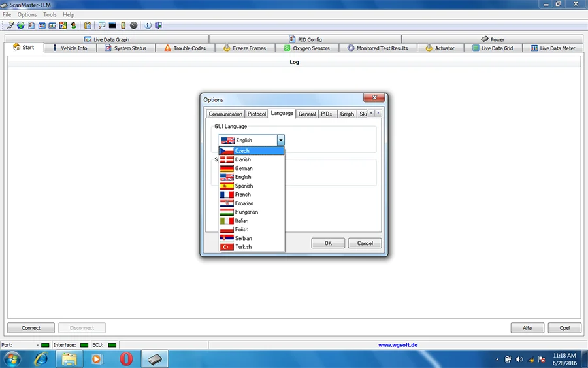Choose English in the dropdown list
The width and height of the screenshot is (588, 368).
[252, 177]
